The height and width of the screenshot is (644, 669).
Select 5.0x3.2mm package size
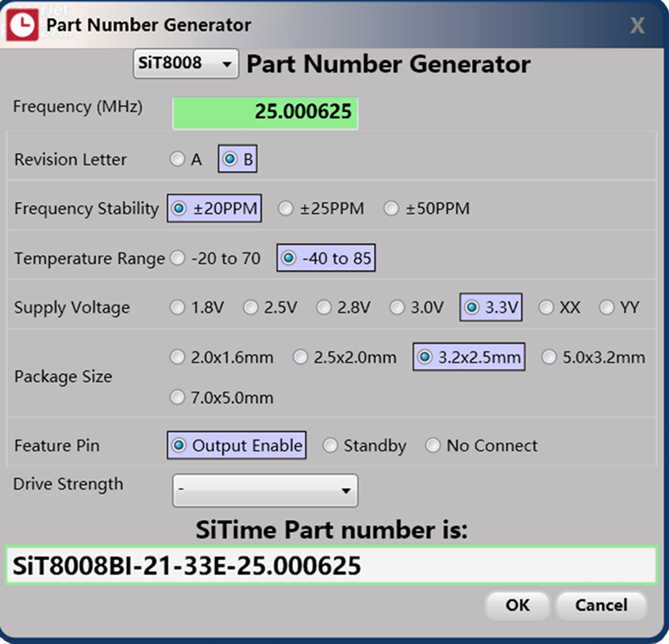pyautogui.click(x=593, y=357)
